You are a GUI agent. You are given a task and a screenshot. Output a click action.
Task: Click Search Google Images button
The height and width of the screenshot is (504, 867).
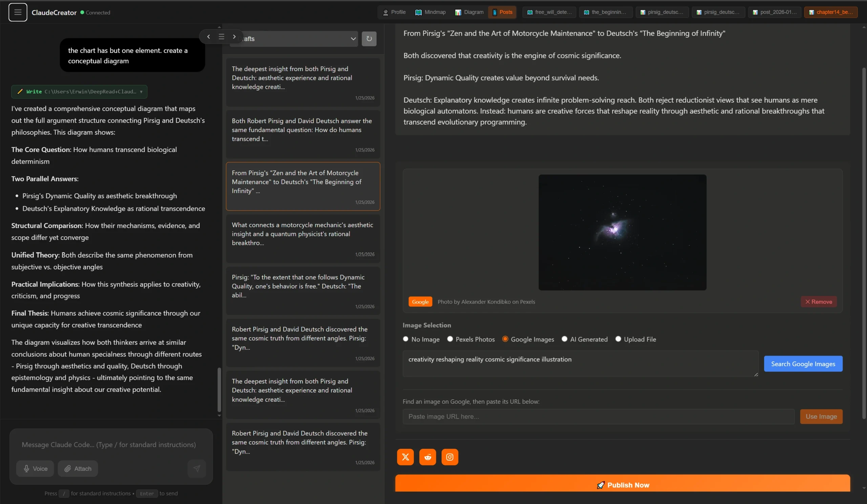pos(803,364)
